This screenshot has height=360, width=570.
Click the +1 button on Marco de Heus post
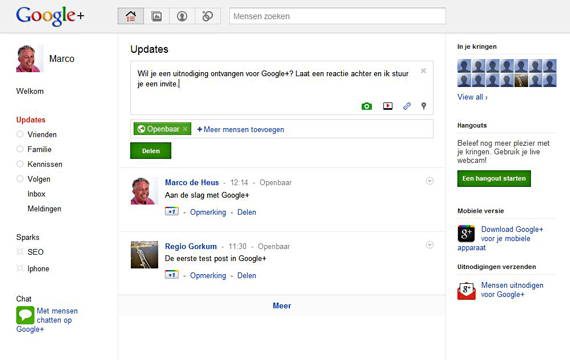click(x=172, y=212)
